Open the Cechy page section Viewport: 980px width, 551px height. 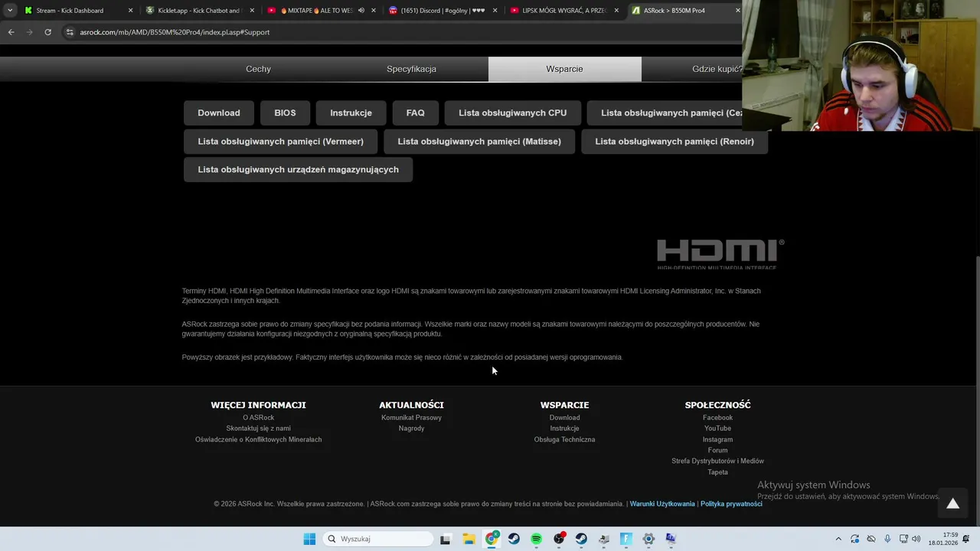pyautogui.click(x=258, y=69)
